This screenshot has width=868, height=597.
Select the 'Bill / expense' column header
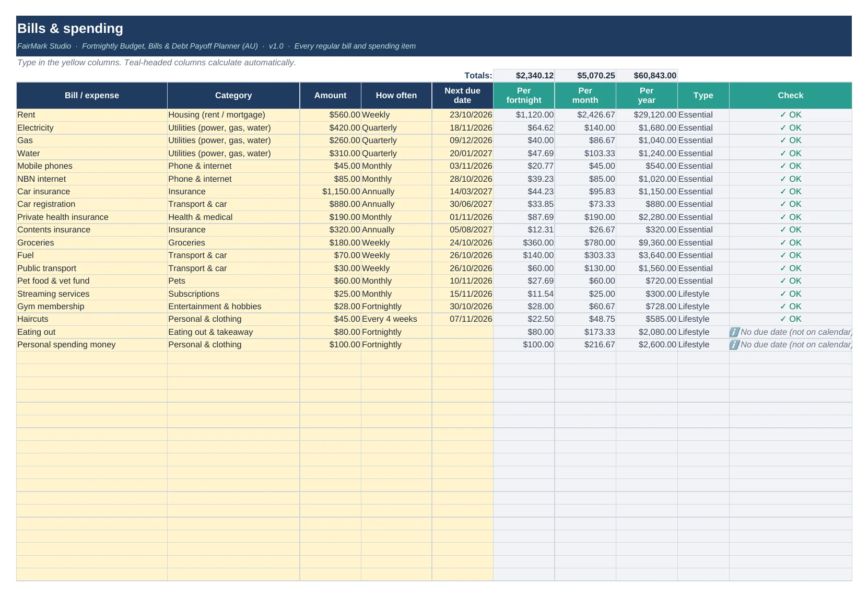(92, 96)
